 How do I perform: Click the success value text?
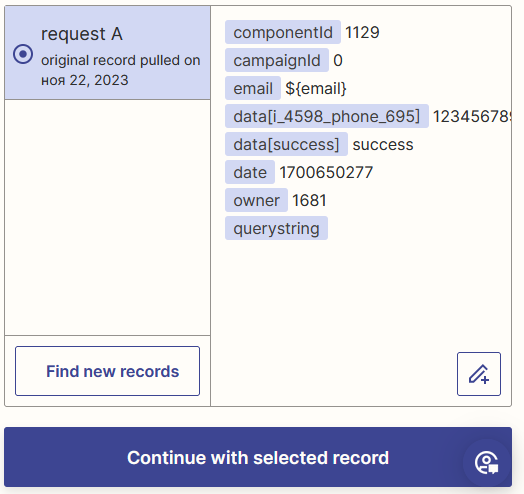coord(383,145)
